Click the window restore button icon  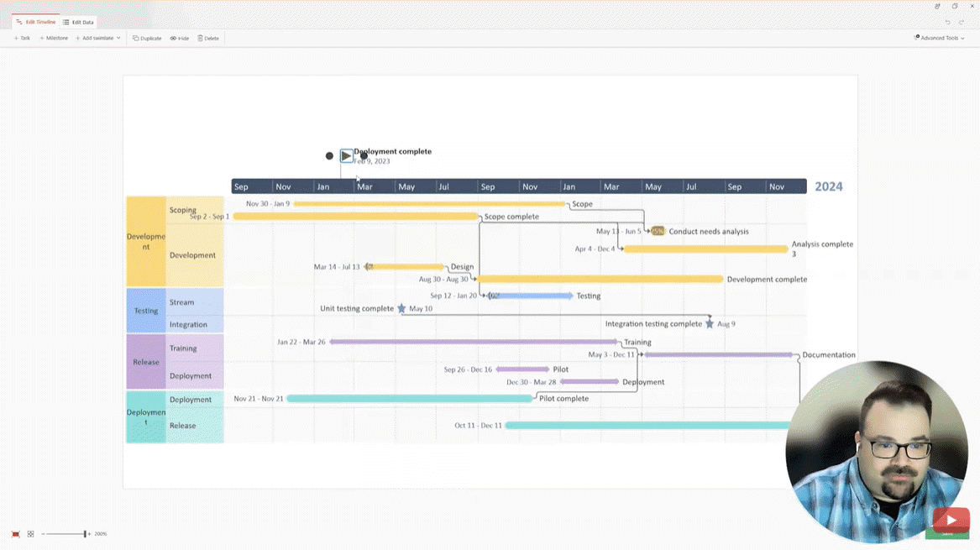pyautogui.click(x=954, y=6)
